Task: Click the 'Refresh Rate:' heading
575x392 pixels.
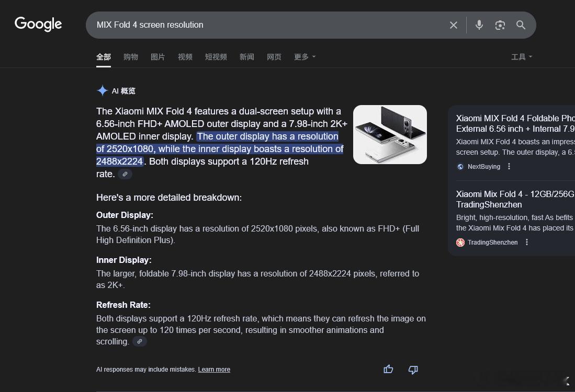Action: click(x=123, y=305)
